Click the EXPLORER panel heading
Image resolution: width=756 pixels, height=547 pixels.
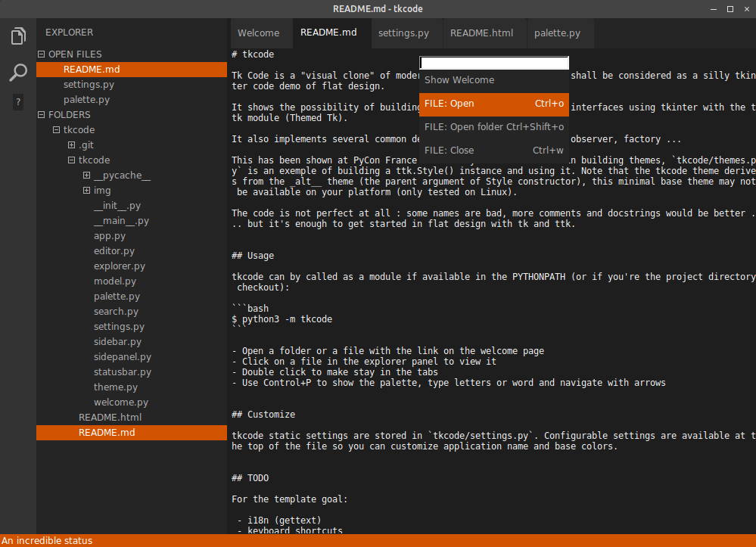(70, 33)
